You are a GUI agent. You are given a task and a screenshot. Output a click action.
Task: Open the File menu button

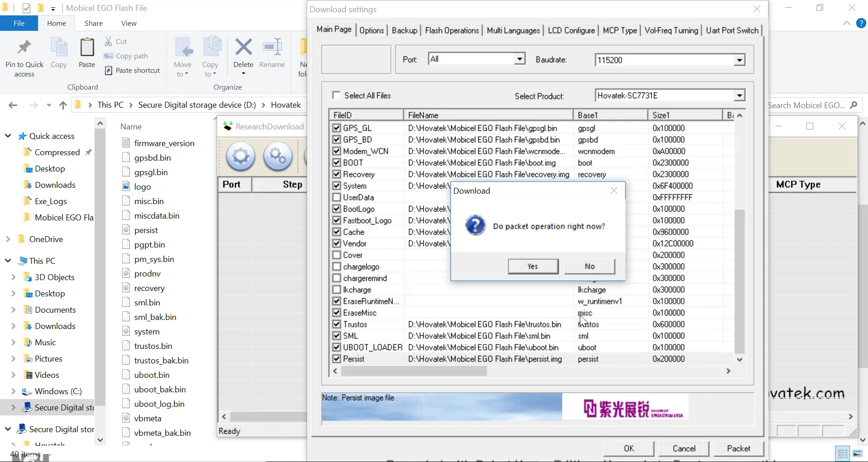(19, 23)
